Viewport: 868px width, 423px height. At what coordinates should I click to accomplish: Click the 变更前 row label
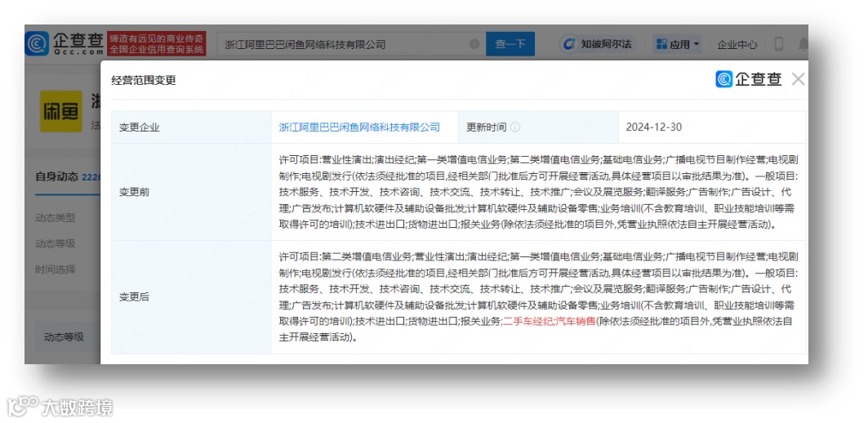coord(134,192)
